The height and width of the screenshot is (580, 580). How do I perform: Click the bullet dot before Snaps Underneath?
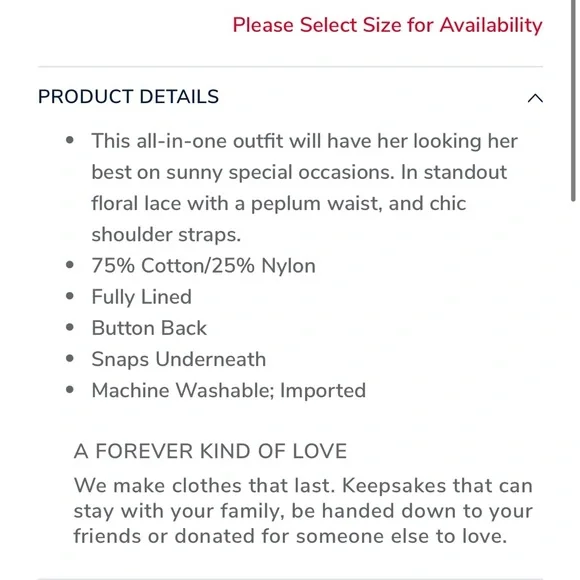click(70, 358)
